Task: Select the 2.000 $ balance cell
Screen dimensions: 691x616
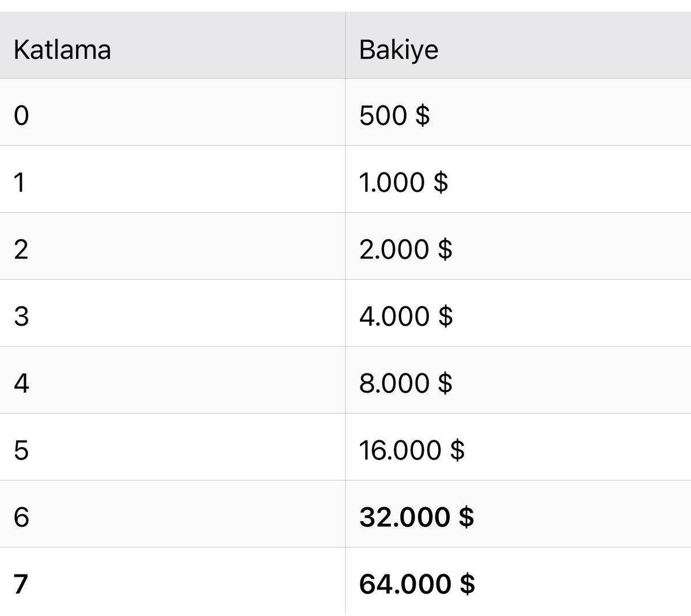Action: [518, 246]
